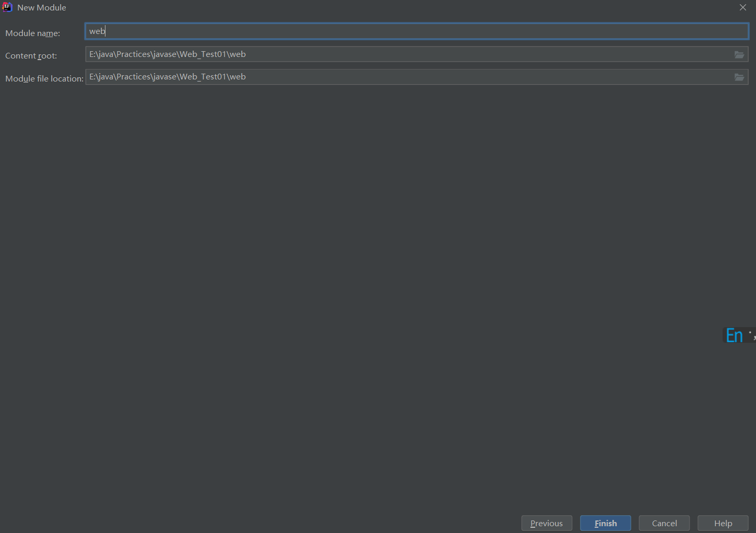
Task: Close the New Module window
Action: pos(743,7)
